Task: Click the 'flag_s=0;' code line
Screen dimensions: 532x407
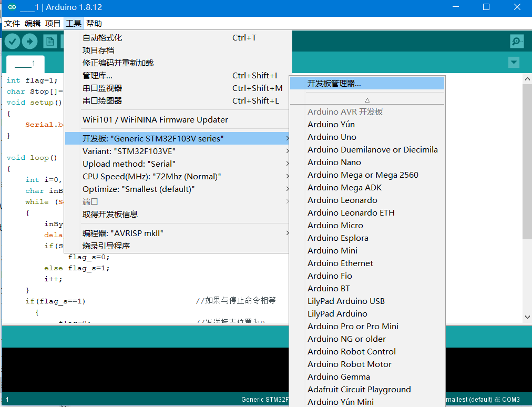Action: coord(88,257)
